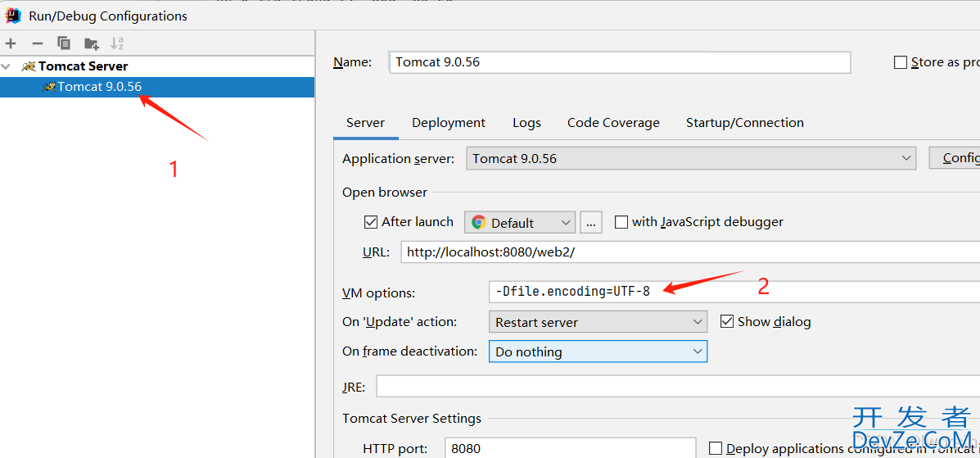Toggle the Show dialog checkbox
This screenshot has width=980, height=458.
pos(727,322)
